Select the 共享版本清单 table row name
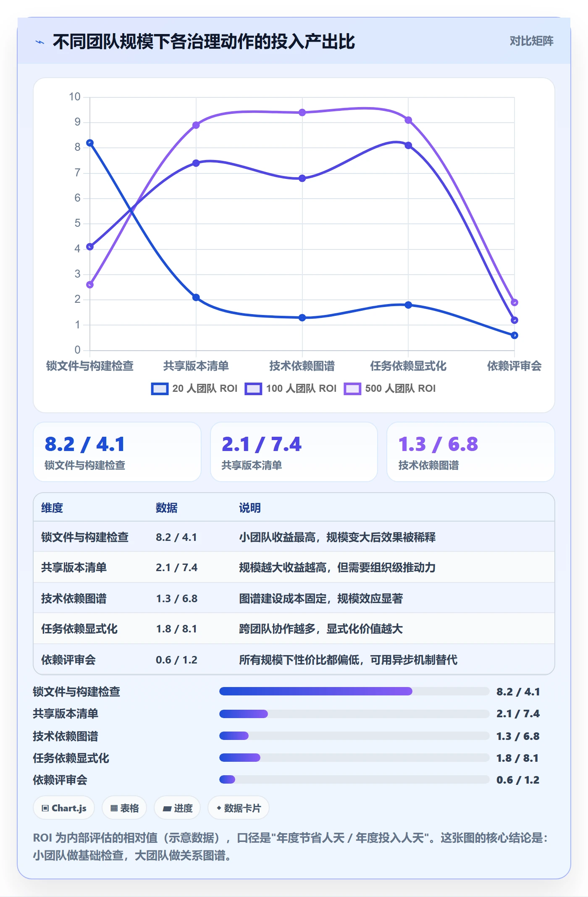 click(74, 567)
